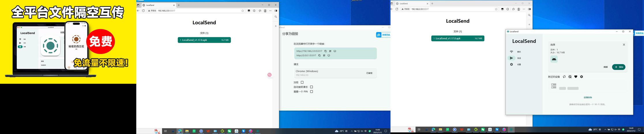Enable the 加密 encryption checkbox
This screenshot has width=644, height=134.
[302, 82]
